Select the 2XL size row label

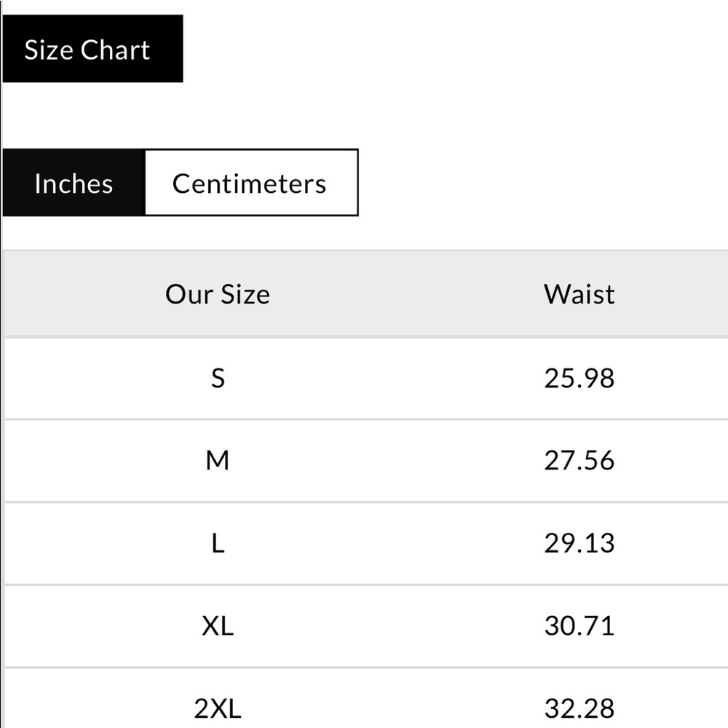218,708
